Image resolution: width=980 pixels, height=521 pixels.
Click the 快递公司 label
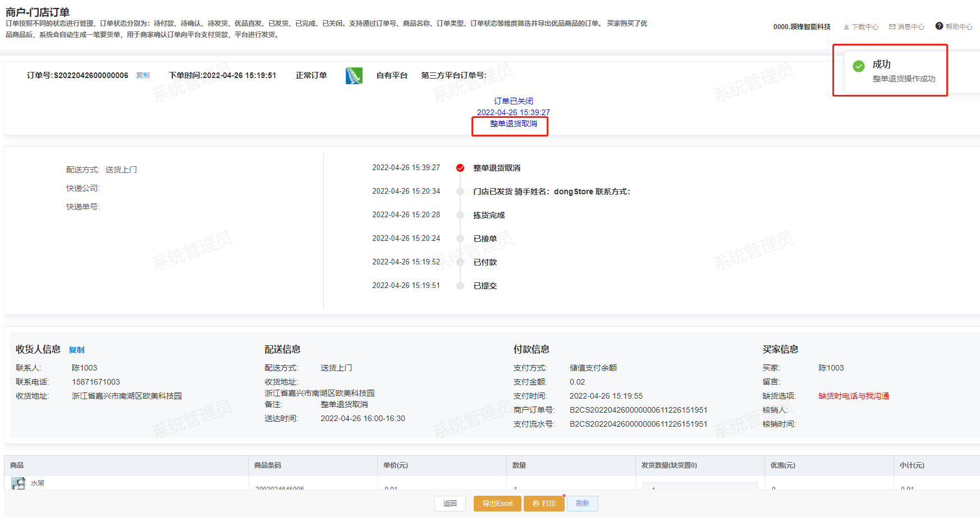pos(83,188)
